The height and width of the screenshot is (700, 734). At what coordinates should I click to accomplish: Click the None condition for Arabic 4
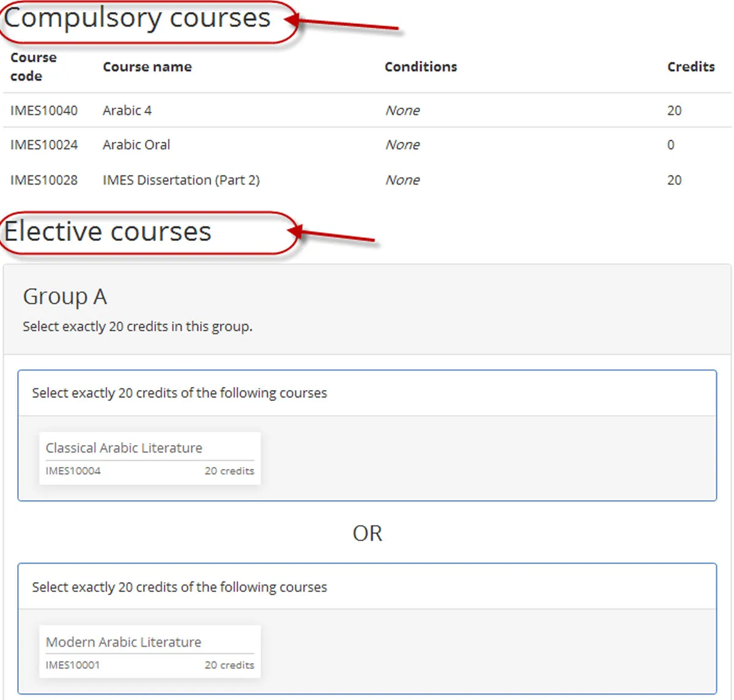point(402,111)
